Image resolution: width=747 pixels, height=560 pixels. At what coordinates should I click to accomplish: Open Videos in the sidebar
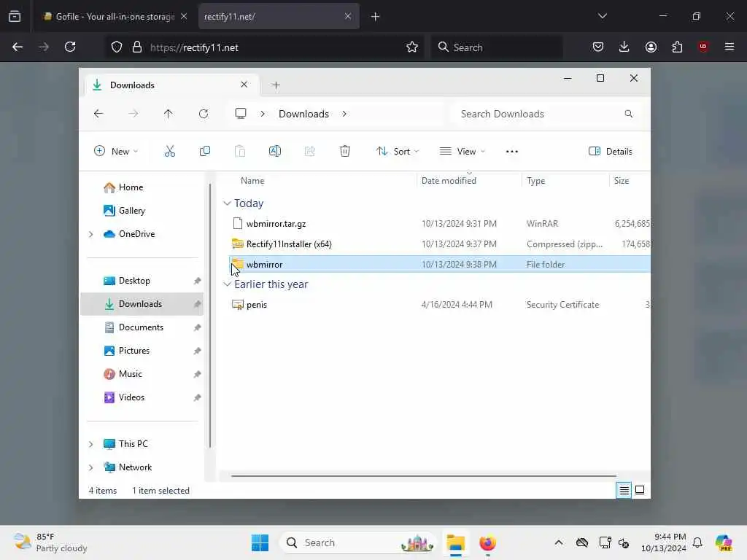124,397
